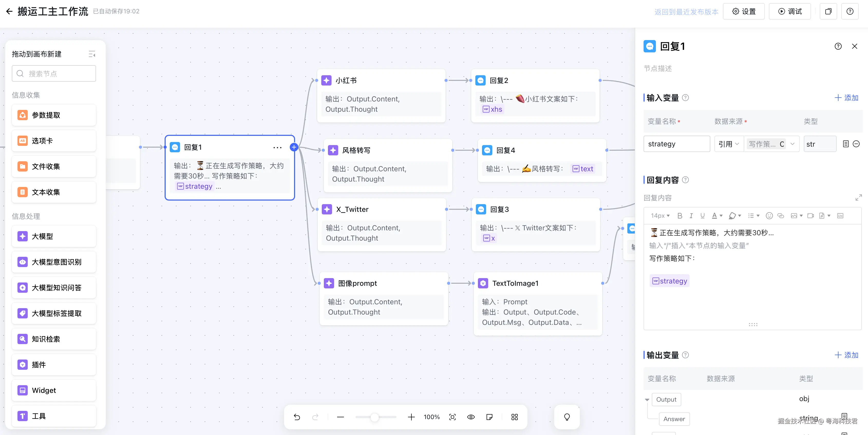The height and width of the screenshot is (435, 868).
Task: Expand reply content editor to fullscreen
Action: click(858, 198)
